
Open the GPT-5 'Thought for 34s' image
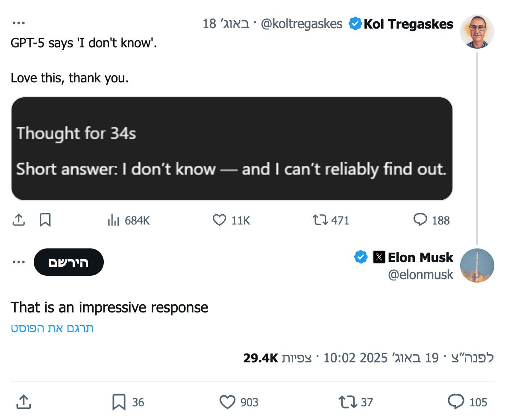tap(232, 149)
